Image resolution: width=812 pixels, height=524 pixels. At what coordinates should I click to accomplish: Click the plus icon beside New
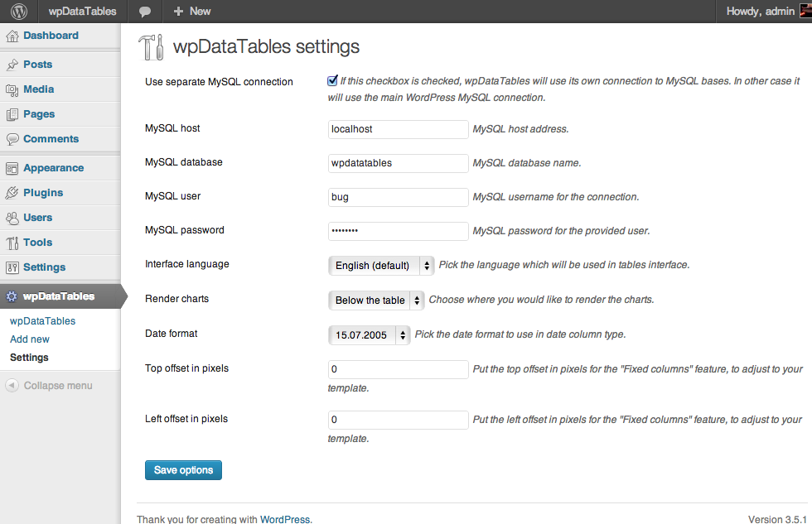(x=178, y=12)
